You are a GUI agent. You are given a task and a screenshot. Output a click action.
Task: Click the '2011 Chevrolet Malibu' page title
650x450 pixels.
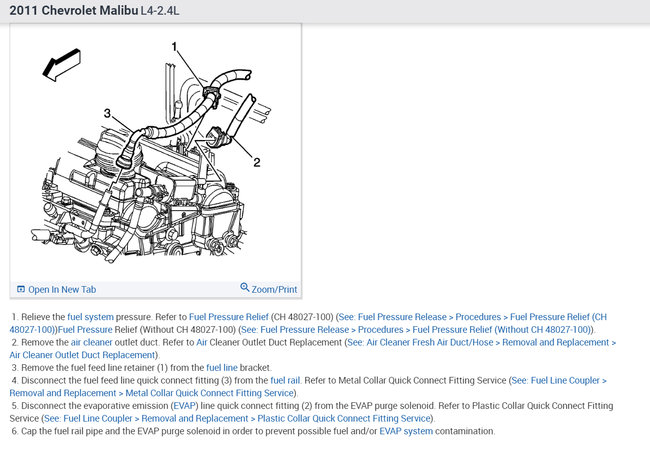point(74,10)
